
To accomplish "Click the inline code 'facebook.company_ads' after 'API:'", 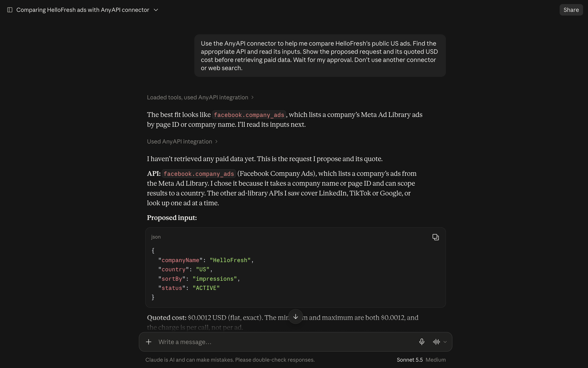I will [x=199, y=174].
